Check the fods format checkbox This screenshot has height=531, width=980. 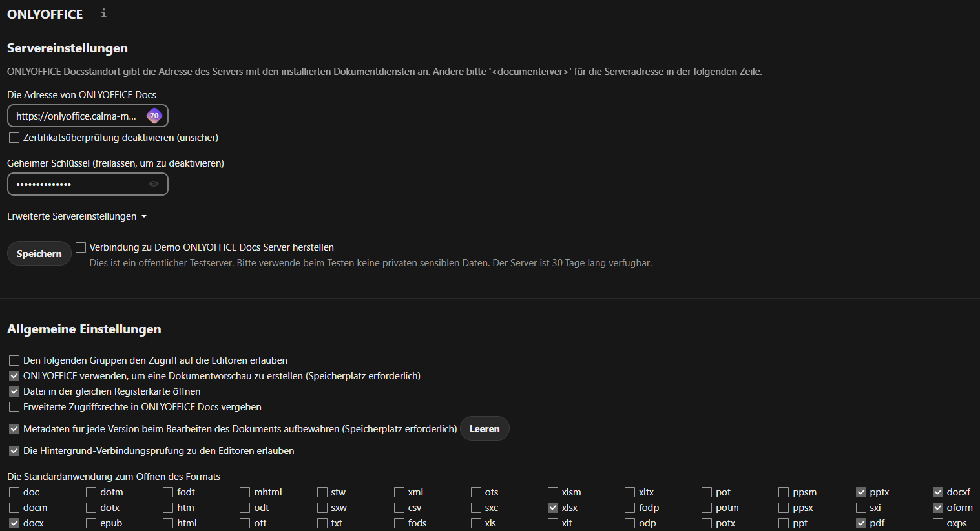pos(399,523)
